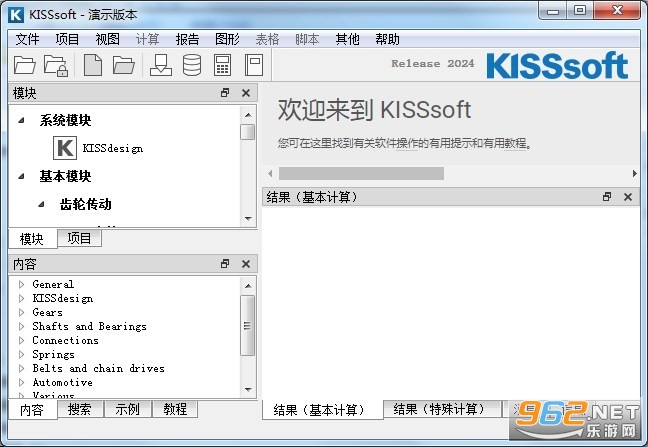This screenshot has height=447, width=648.
Task: Expand the KISSdesign content node
Action: [21, 298]
